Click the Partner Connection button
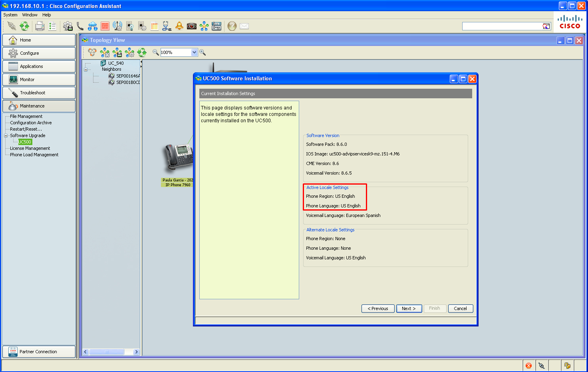 [x=39, y=352]
